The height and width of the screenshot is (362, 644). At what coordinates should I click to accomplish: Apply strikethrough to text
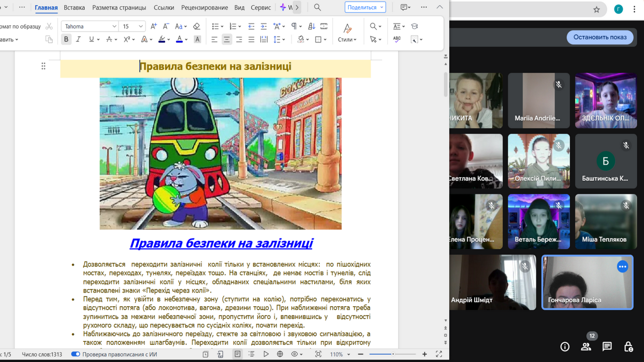point(109,39)
